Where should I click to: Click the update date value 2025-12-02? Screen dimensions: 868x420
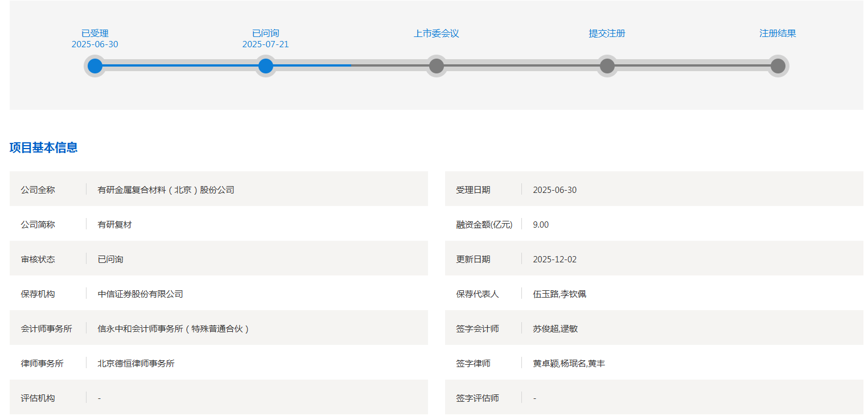(554, 260)
